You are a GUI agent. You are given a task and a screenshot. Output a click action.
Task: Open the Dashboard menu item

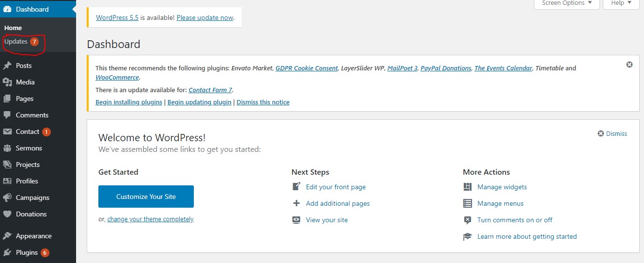(38, 9)
